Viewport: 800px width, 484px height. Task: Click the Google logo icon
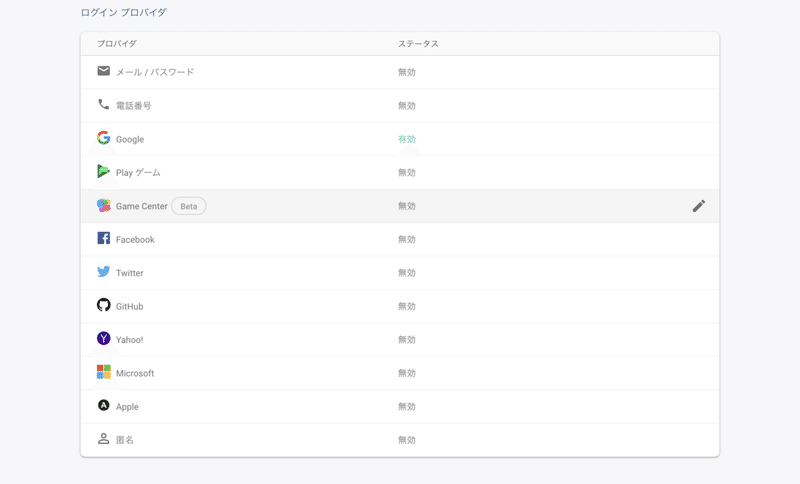(x=104, y=138)
